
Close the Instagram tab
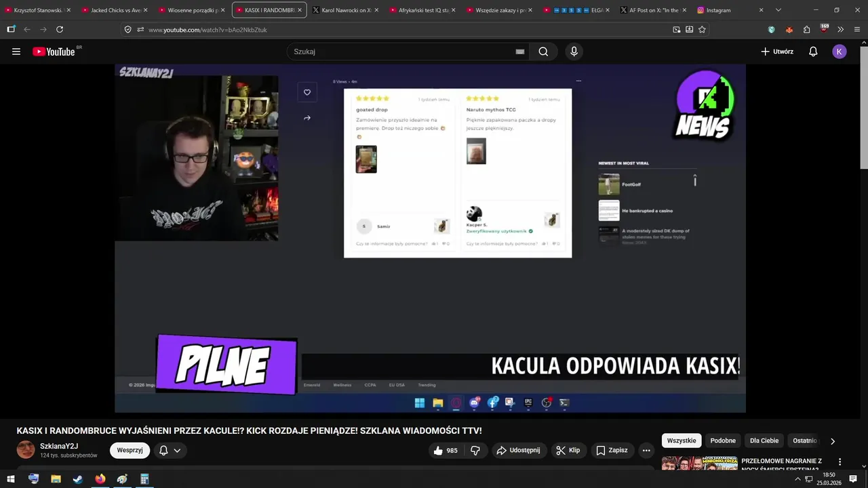(x=761, y=10)
